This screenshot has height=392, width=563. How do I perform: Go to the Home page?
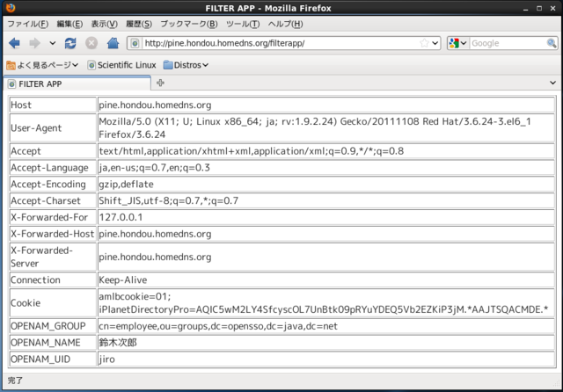(113, 43)
